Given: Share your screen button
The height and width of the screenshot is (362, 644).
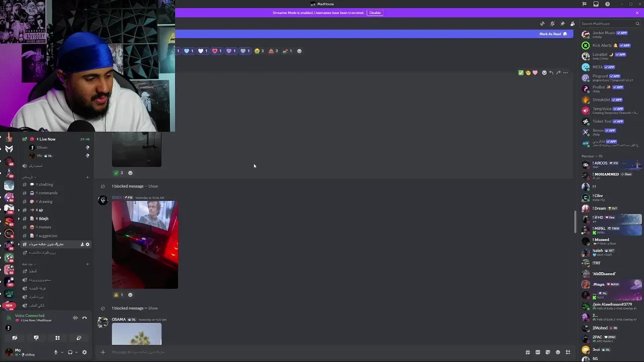Looking at the screenshot, I should pyautogui.click(x=36, y=338).
